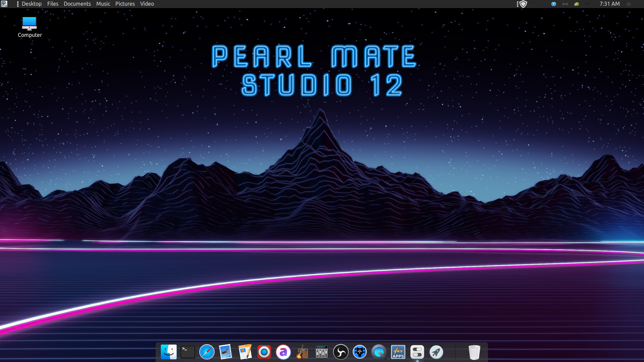Open the Safari compass browser icon
644x362 pixels.
click(207, 352)
